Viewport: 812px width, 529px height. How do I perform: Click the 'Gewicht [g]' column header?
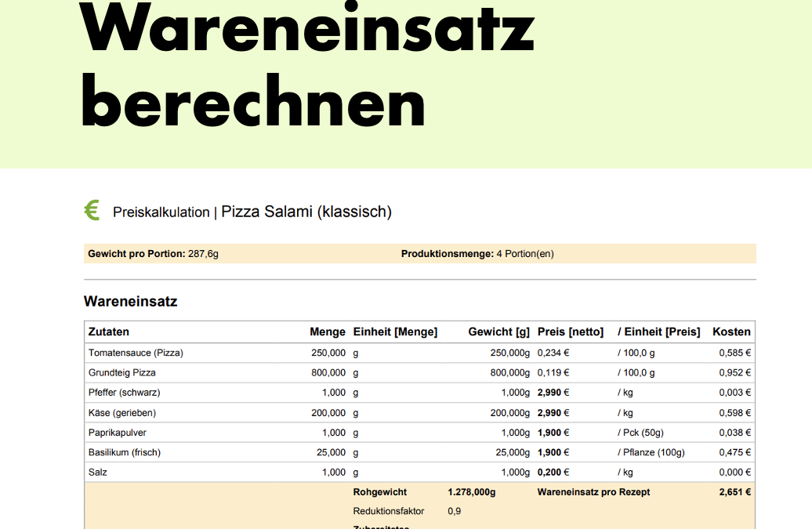(498, 332)
